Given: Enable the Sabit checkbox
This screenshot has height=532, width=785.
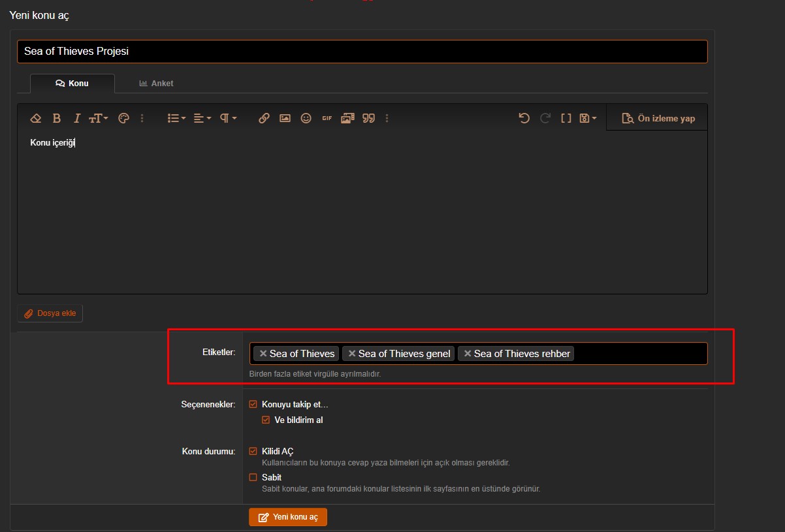Looking at the screenshot, I should tap(253, 477).
